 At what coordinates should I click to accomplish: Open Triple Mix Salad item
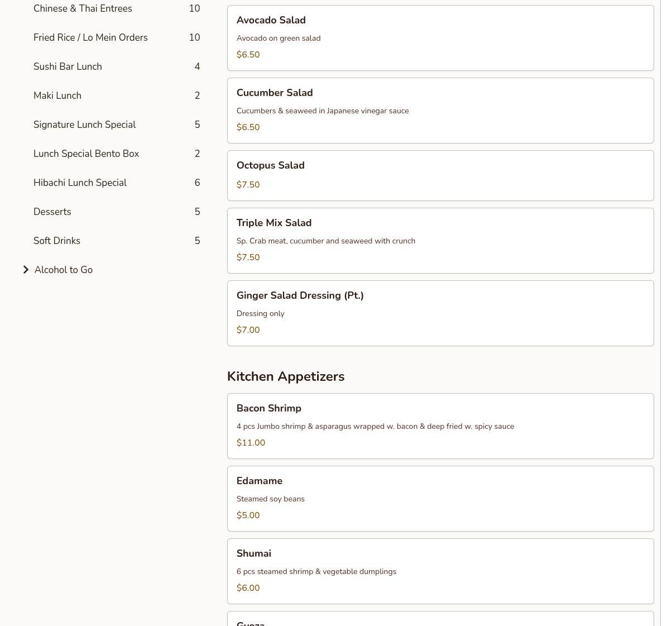(x=440, y=241)
